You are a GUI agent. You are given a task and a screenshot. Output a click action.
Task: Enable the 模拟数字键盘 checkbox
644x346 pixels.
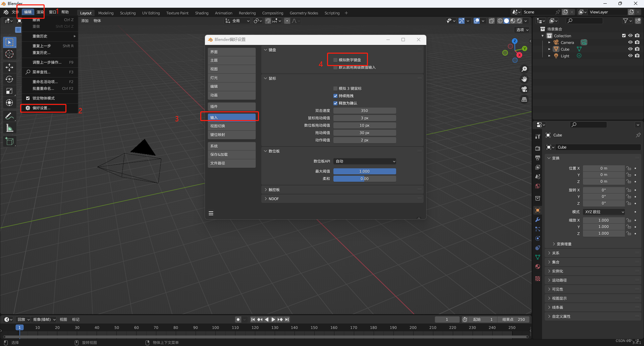335,60
